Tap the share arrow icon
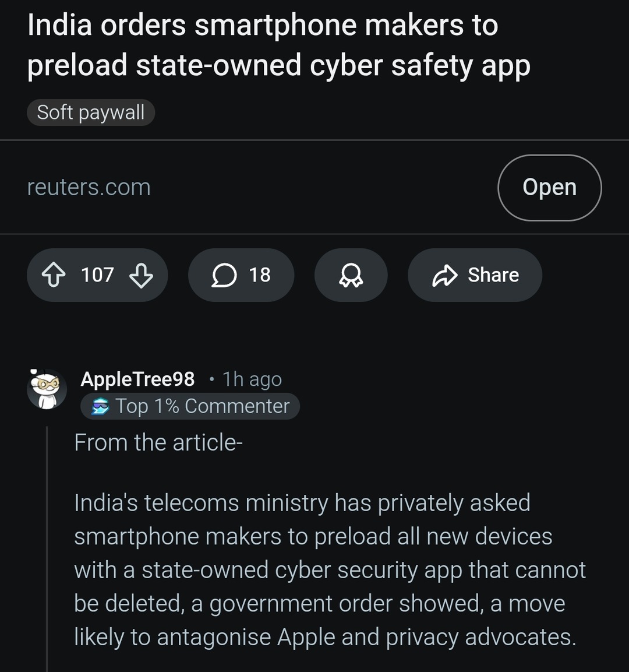 (445, 275)
